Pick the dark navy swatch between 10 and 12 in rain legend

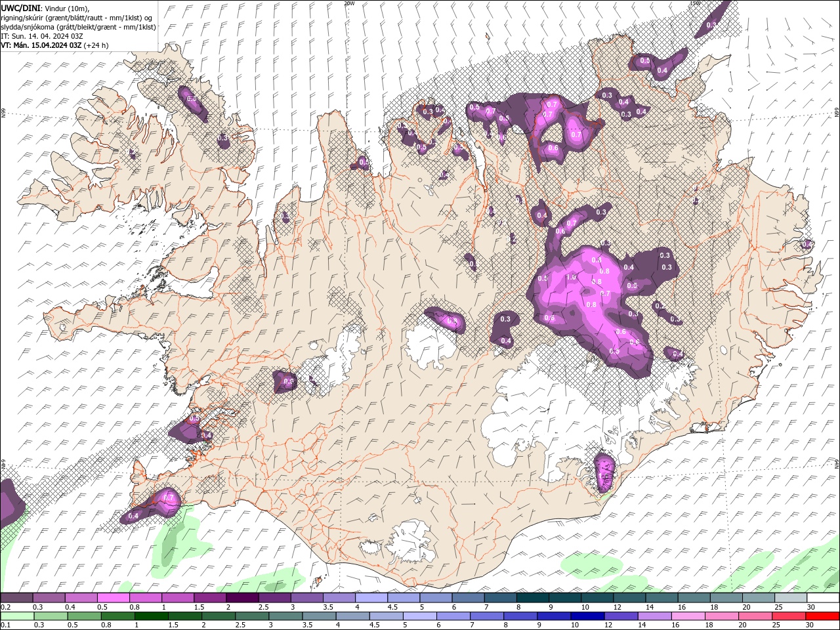coord(587,616)
